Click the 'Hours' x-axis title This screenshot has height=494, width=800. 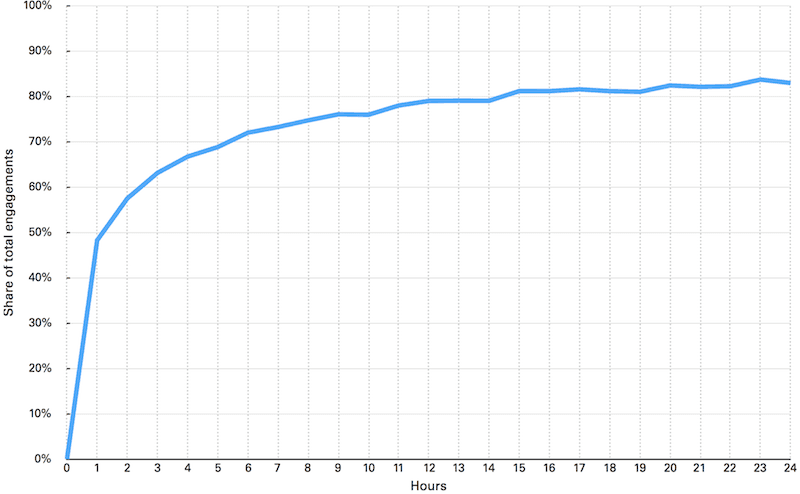point(429,484)
